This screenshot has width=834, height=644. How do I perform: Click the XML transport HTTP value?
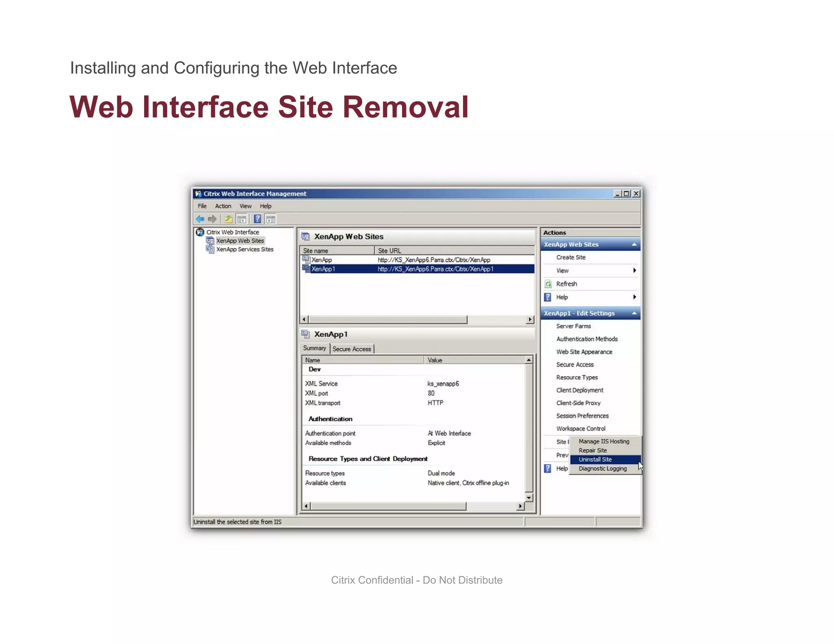435,403
